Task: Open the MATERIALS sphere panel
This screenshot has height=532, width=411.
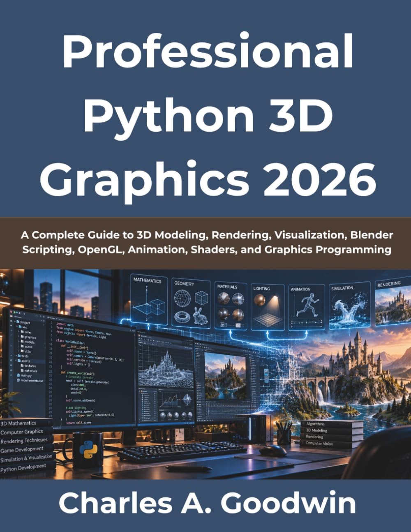Action: [x=231, y=306]
